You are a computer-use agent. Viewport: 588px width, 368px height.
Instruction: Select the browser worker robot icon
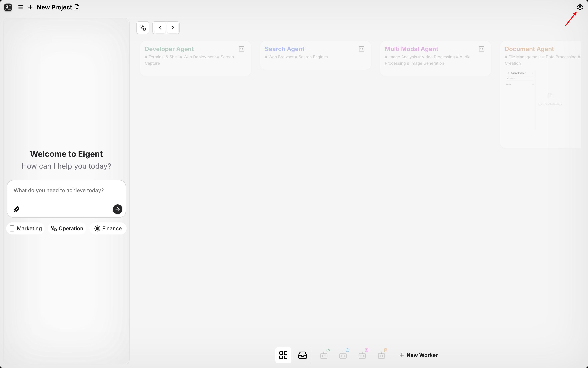(x=343, y=354)
